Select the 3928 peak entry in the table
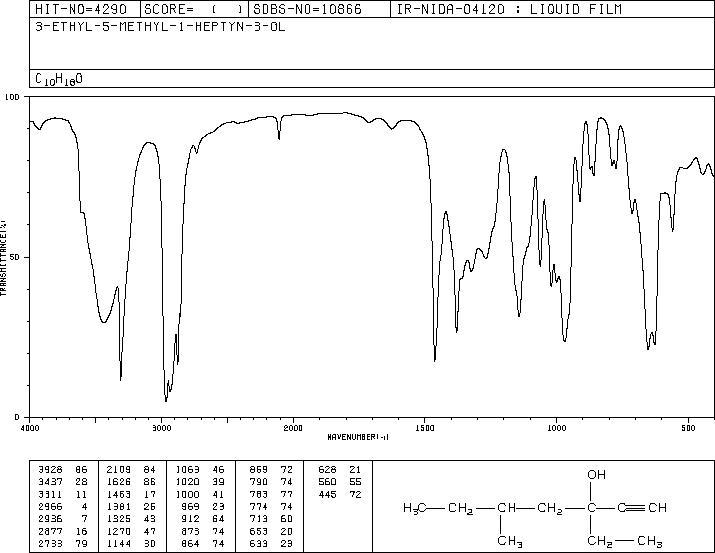The image size is (715, 553). coord(62,469)
